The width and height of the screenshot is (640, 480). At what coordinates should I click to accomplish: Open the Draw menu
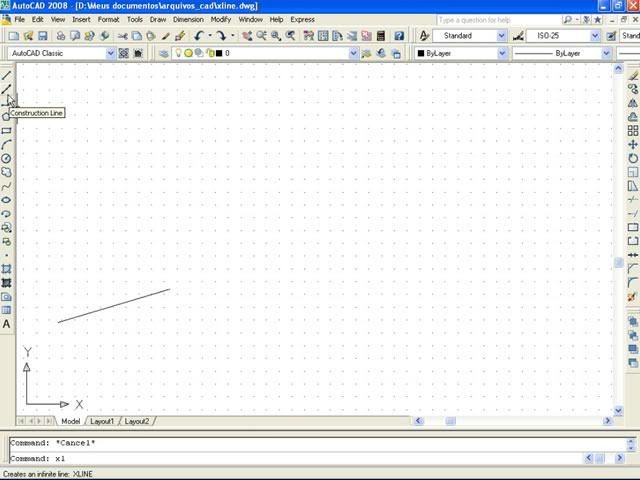pyautogui.click(x=158, y=20)
